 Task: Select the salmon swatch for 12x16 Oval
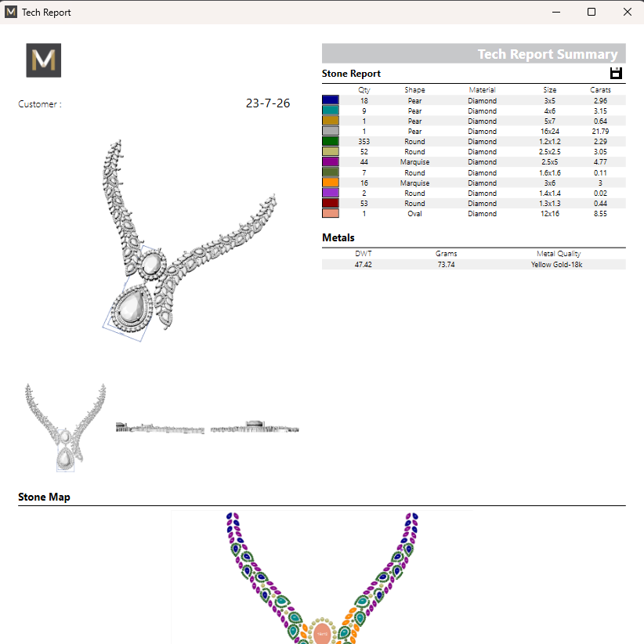click(x=330, y=214)
